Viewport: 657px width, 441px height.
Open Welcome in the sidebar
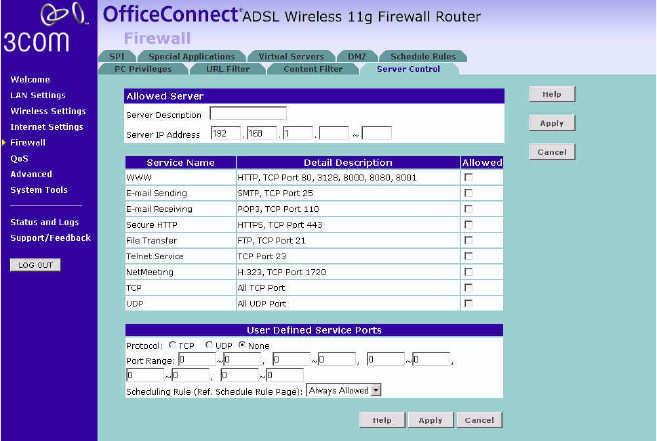[x=30, y=79]
